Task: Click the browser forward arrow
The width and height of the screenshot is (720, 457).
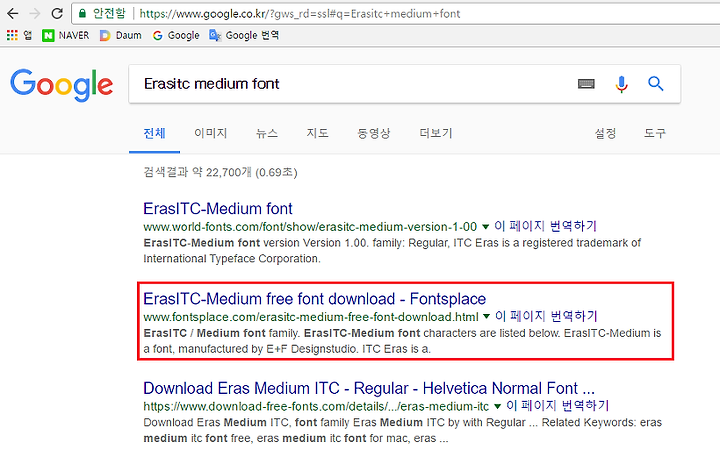Action: 35,13
